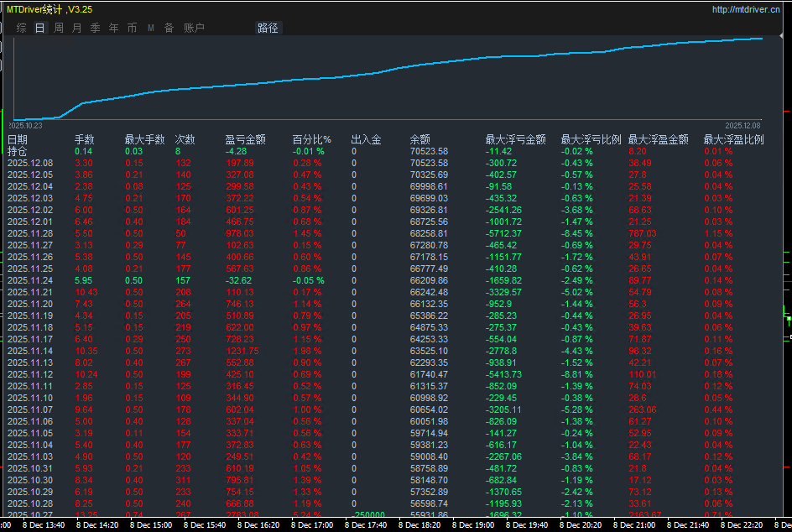The height and width of the screenshot is (532, 792).
Task: Click the MTDriver统计 V3.25 title text
Action: click(x=49, y=9)
